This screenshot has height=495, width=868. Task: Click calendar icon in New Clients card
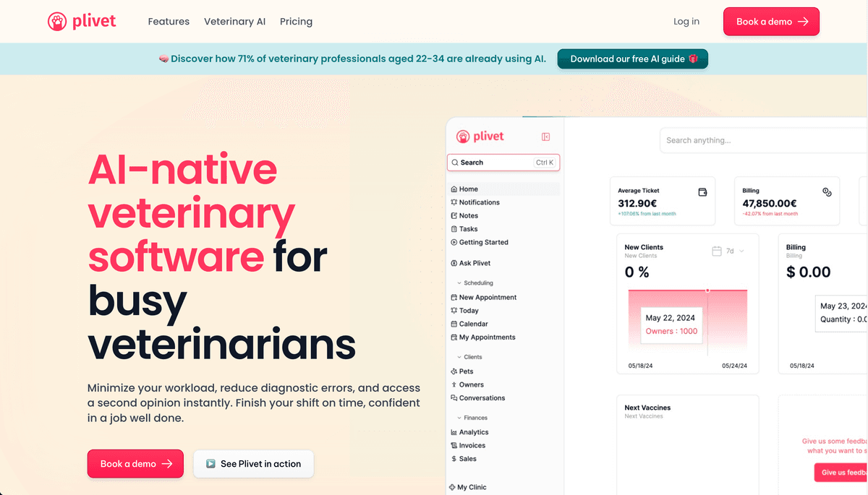(717, 251)
